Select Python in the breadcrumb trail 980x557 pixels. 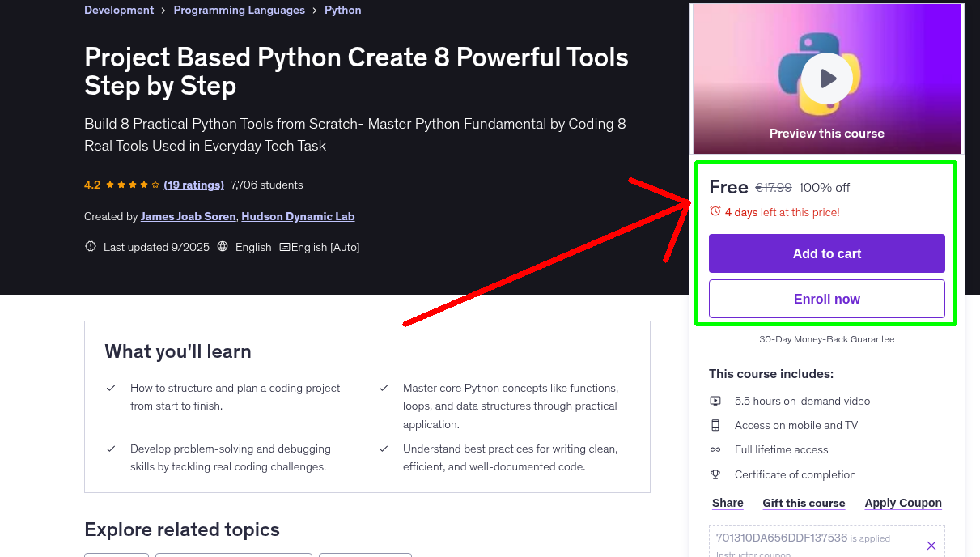(342, 10)
